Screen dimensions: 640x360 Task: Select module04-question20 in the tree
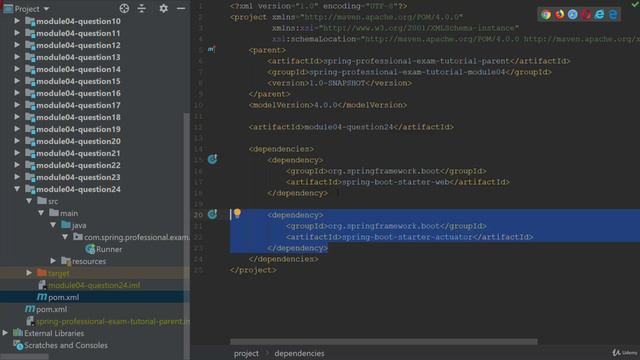[x=78, y=141]
